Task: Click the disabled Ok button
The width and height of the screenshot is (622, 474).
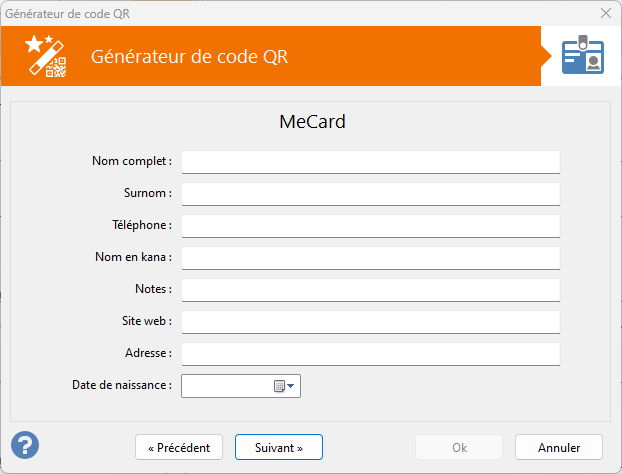Action: click(x=459, y=447)
